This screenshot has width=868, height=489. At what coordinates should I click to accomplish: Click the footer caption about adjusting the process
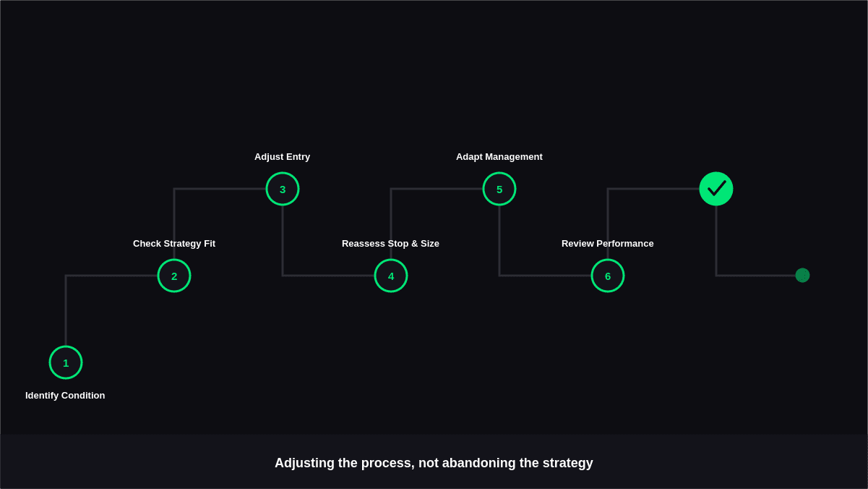coord(434,463)
